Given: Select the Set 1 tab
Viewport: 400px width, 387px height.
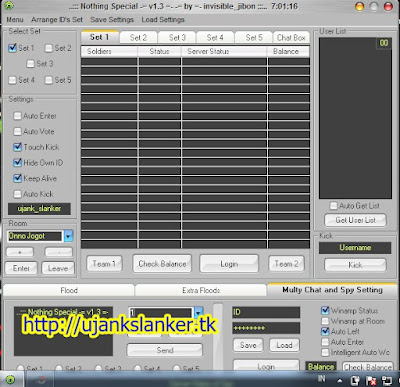Looking at the screenshot, I should pos(100,37).
